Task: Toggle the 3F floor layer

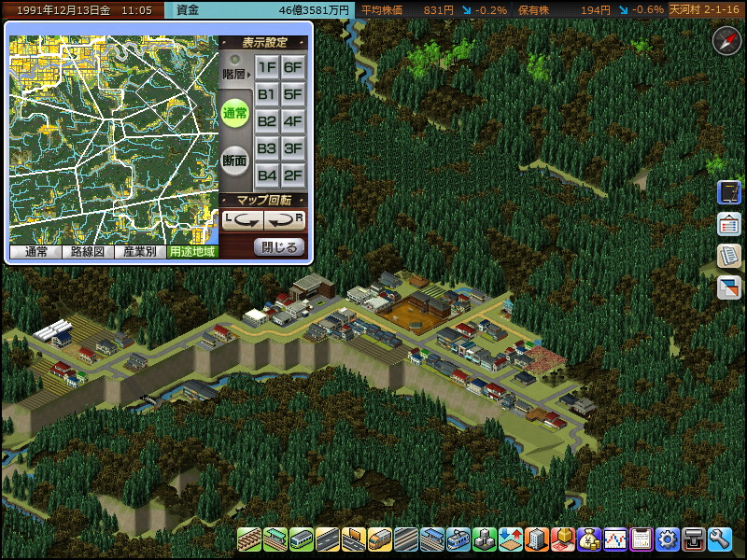Action: click(x=293, y=148)
